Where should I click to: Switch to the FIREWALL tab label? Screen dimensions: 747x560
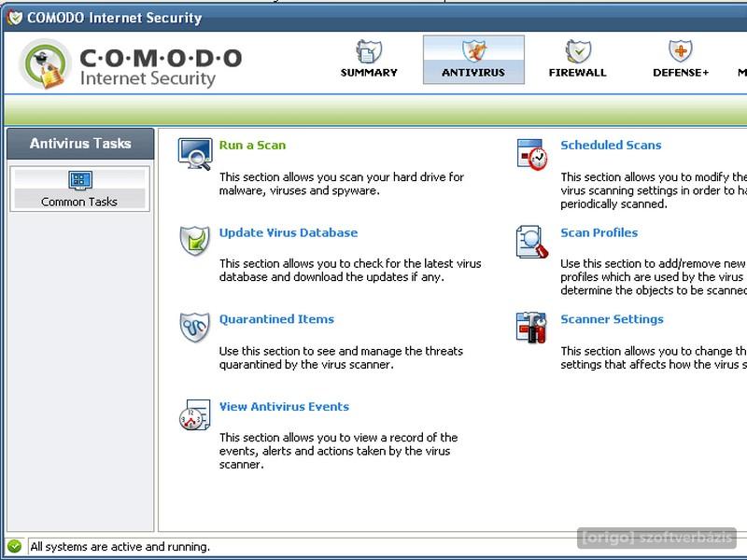click(x=577, y=73)
